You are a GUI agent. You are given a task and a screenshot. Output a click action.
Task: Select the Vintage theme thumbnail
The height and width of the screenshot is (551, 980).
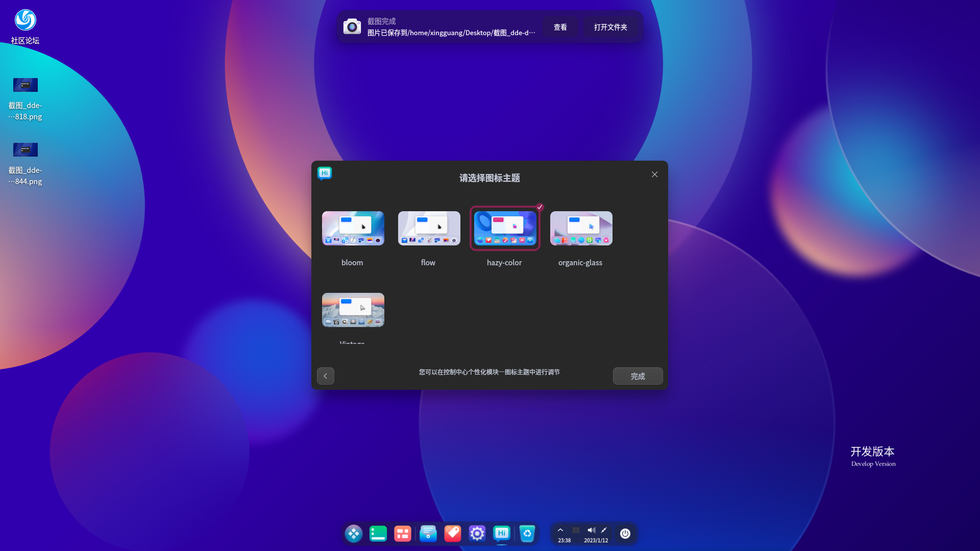(x=353, y=310)
